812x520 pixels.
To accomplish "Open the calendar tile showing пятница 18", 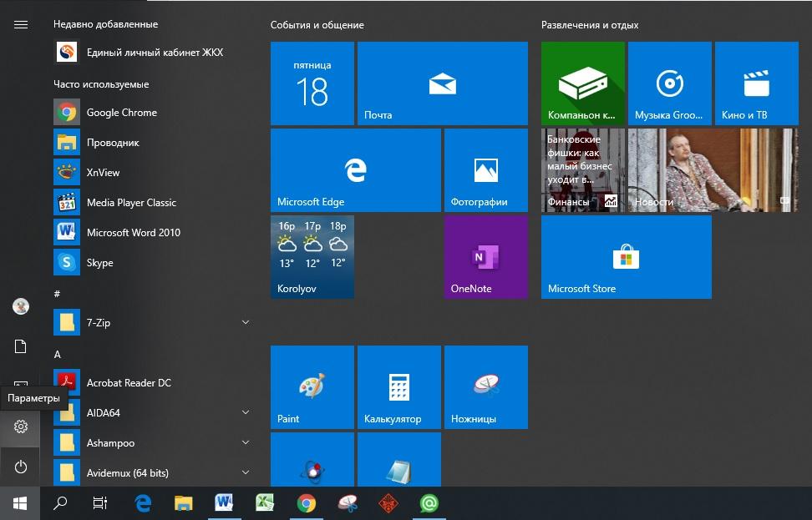I will (312, 83).
